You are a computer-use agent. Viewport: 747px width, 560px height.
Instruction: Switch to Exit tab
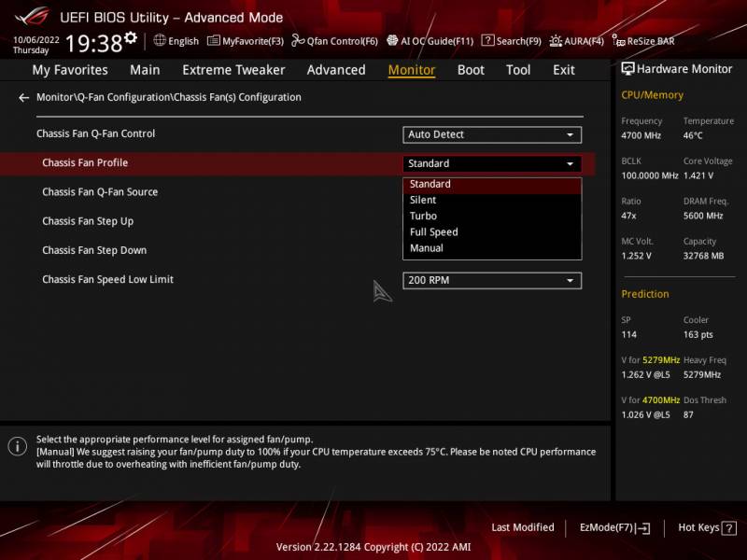(x=564, y=70)
